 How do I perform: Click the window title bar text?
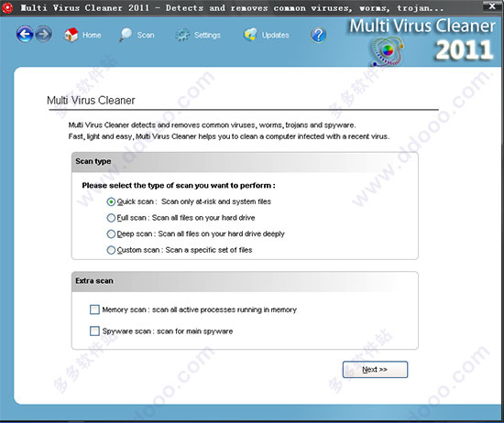(x=232, y=7)
